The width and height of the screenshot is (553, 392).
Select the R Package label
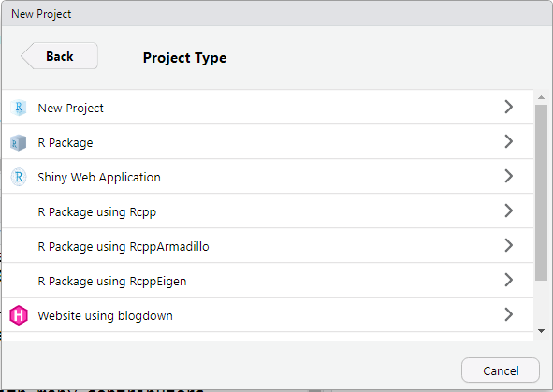click(65, 143)
